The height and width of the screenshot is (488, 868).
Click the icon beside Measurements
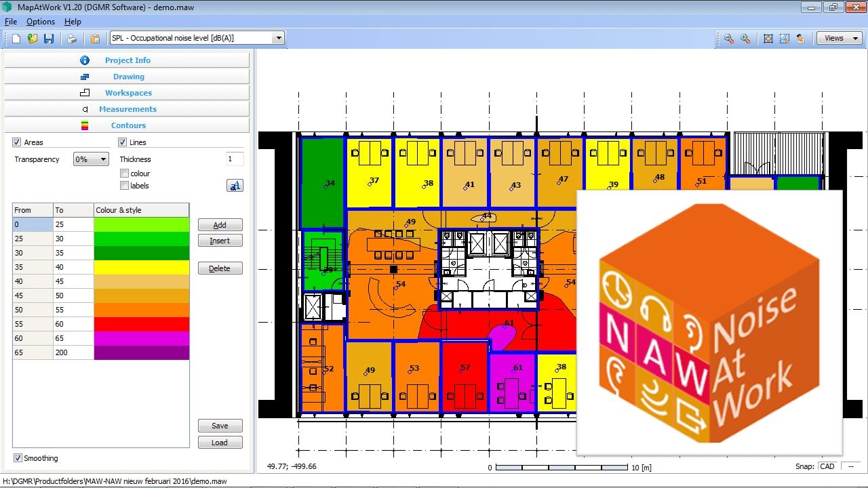click(x=85, y=109)
